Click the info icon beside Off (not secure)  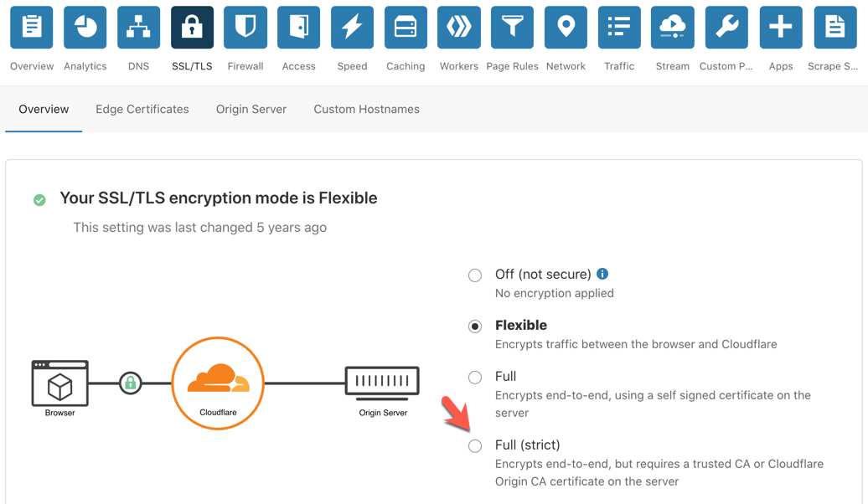click(x=602, y=274)
